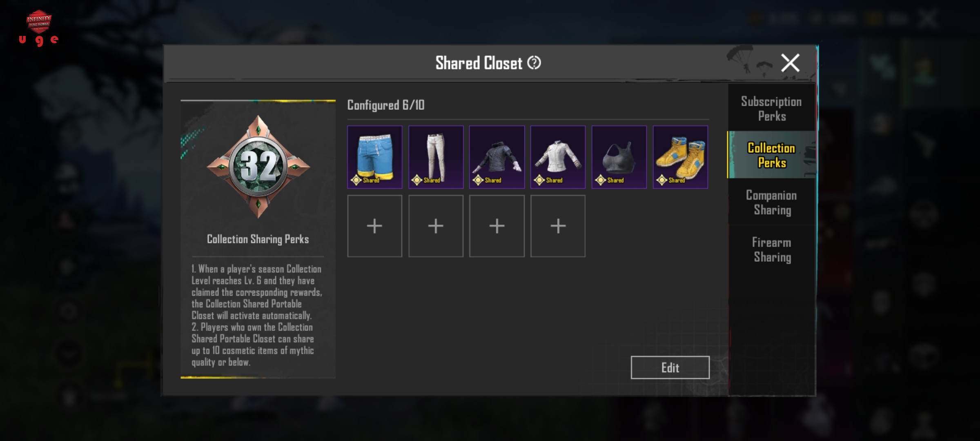Select the shared white jacket item

click(558, 157)
